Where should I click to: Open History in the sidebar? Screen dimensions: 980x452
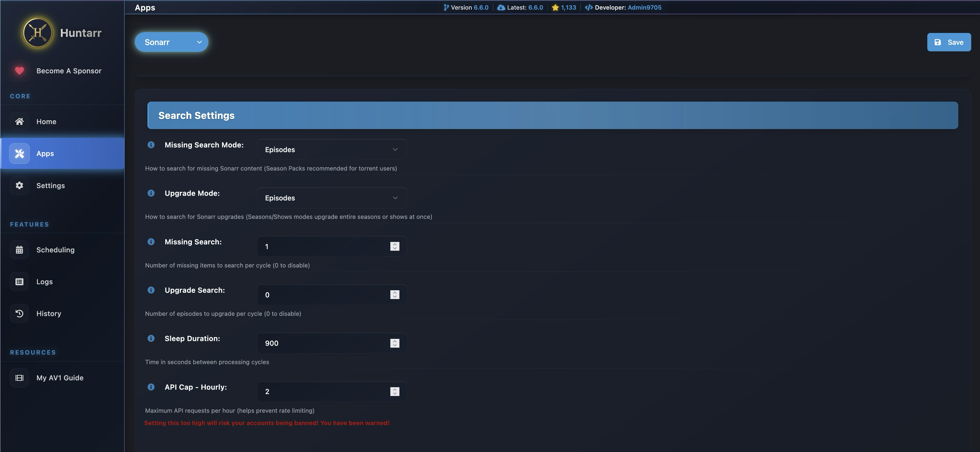coord(62,314)
